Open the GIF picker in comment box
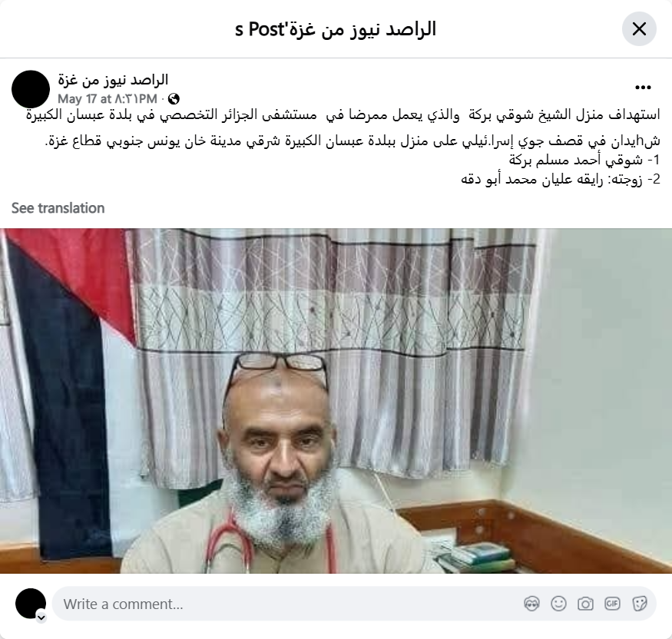672x639 pixels. pyautogui.click(x=612, y=604)
